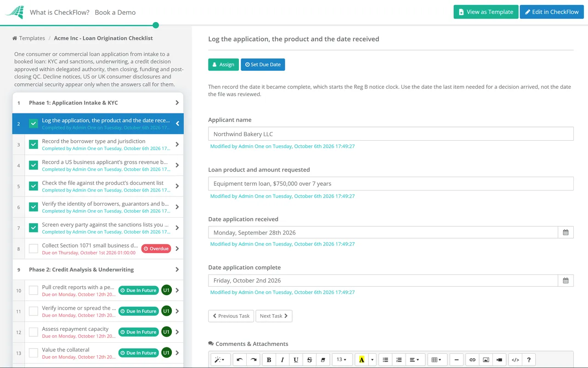Open the paragraph alignment dropdown
The width and height of the screenshot is (588, 368).
pos(415,360)
